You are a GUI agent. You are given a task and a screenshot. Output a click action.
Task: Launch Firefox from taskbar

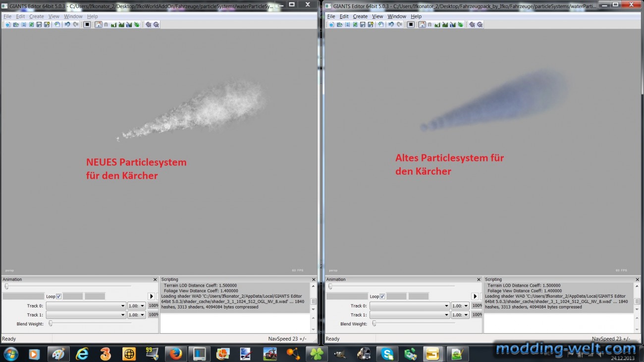click(175, 354)
